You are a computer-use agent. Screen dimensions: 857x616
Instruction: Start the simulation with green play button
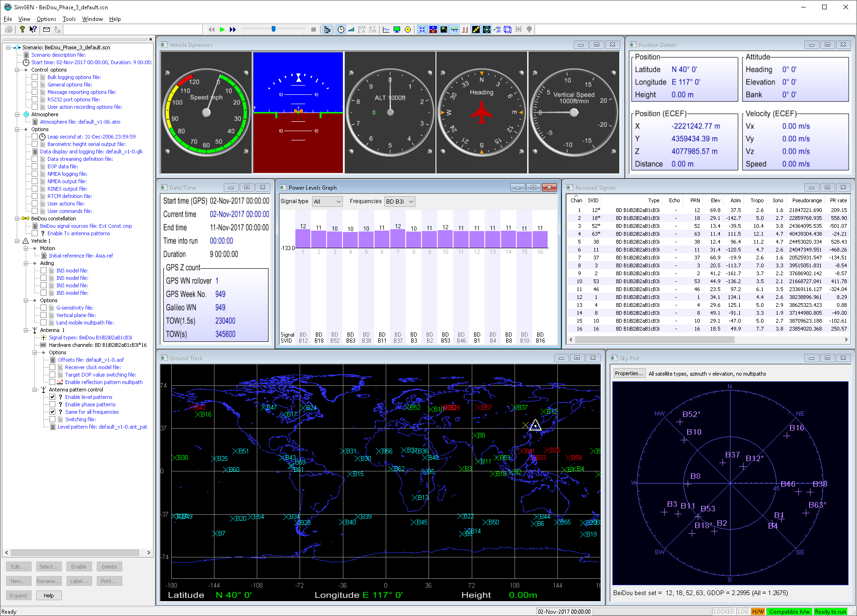click(222, 29)
